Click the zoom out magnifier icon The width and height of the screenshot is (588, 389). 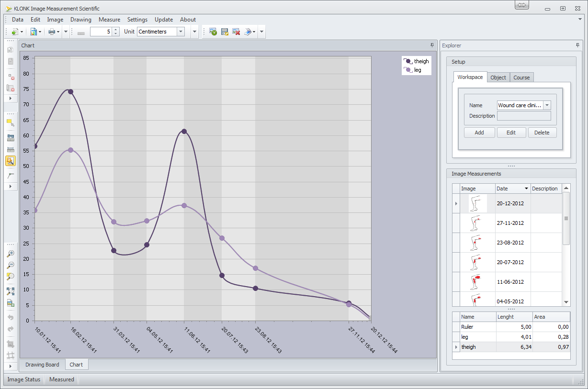pyautogui.click(x=11, y=265)
